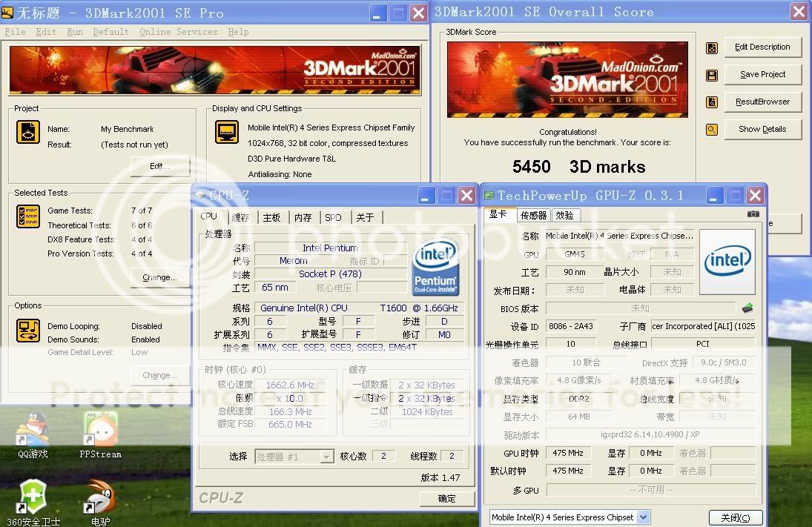Screen dimensions: 812x527
Task: Click the Selected Tests checklist icon
Action: pos(28,216)
